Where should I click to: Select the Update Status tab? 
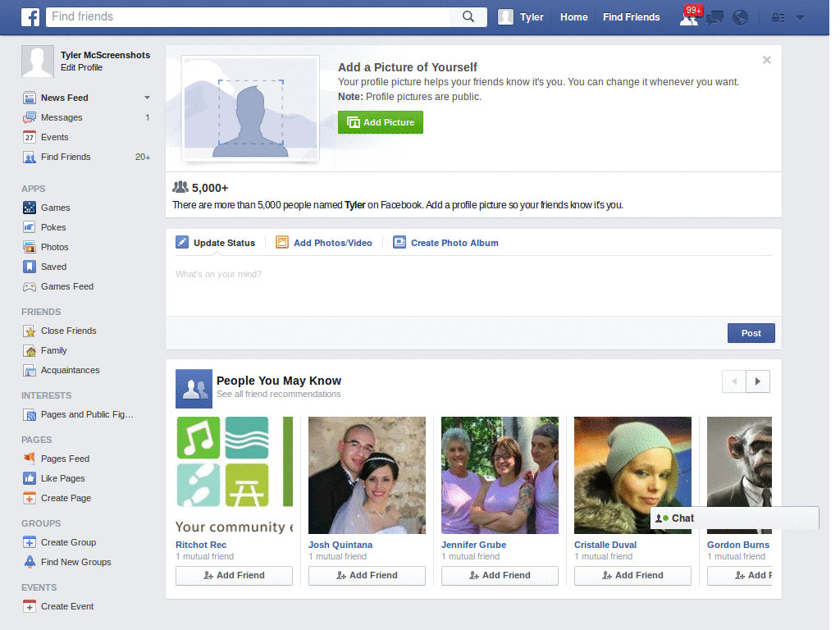point(216,243)
